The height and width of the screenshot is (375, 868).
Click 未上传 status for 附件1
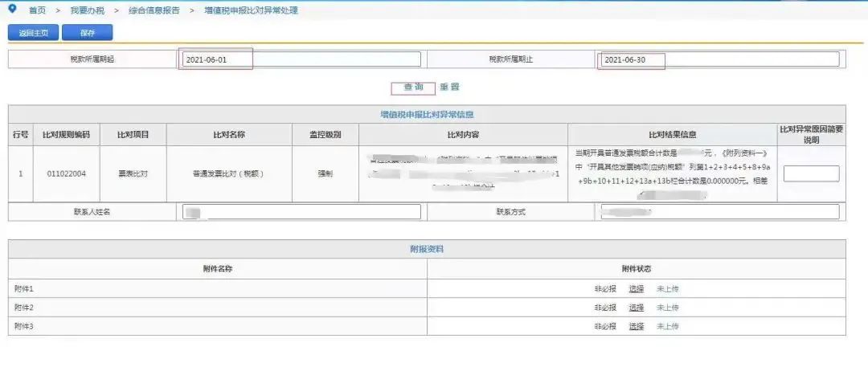[668, 289]
